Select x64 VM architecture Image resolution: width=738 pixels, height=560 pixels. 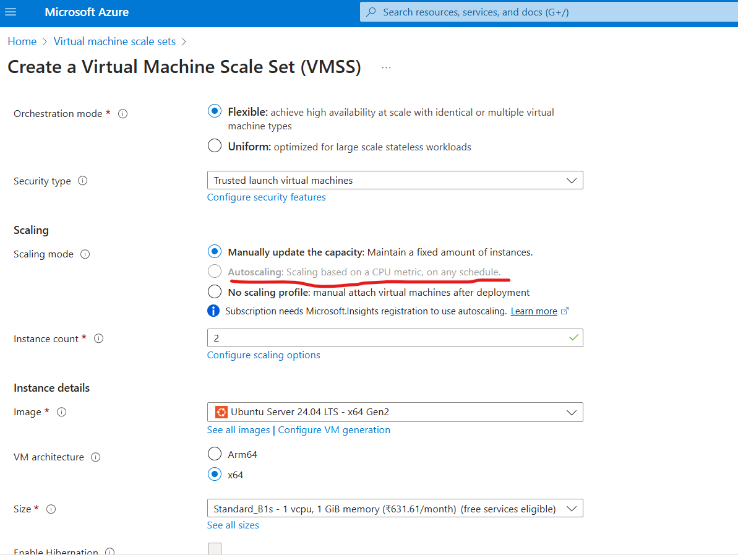point(215,474)
